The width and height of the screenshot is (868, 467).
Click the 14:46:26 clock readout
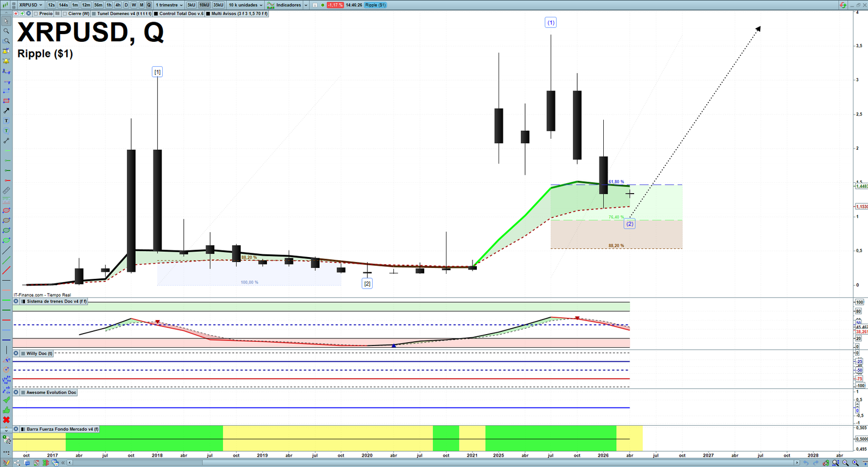(x=354, y=5)
